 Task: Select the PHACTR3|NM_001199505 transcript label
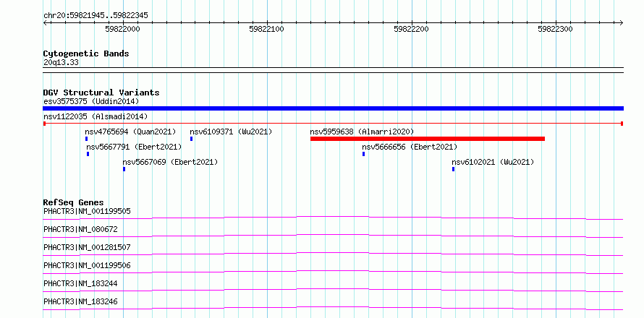[x=87, y=212]
